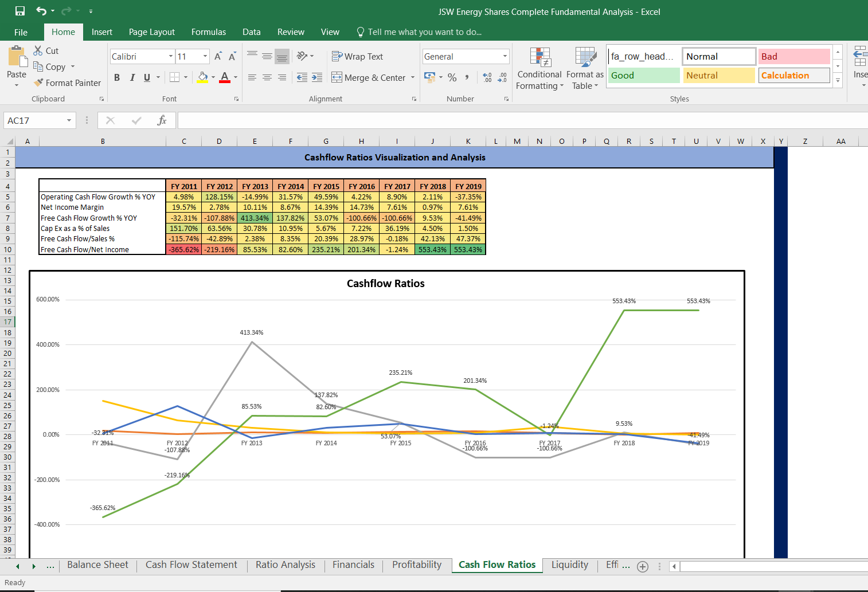The width and height of the screenshot is (868, 592).
Task: Click the Increase Indent icon
Action: (x=317, y=77)
